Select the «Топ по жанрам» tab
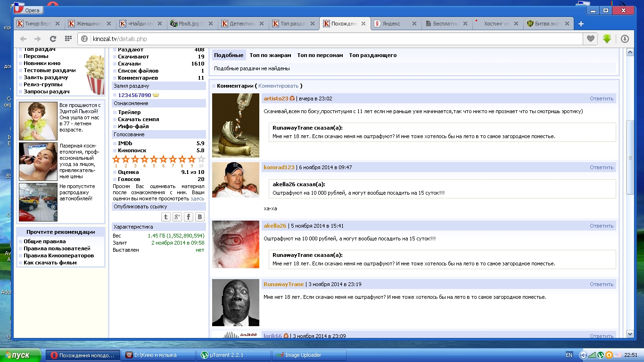644x362 pixels. point(270,55)
